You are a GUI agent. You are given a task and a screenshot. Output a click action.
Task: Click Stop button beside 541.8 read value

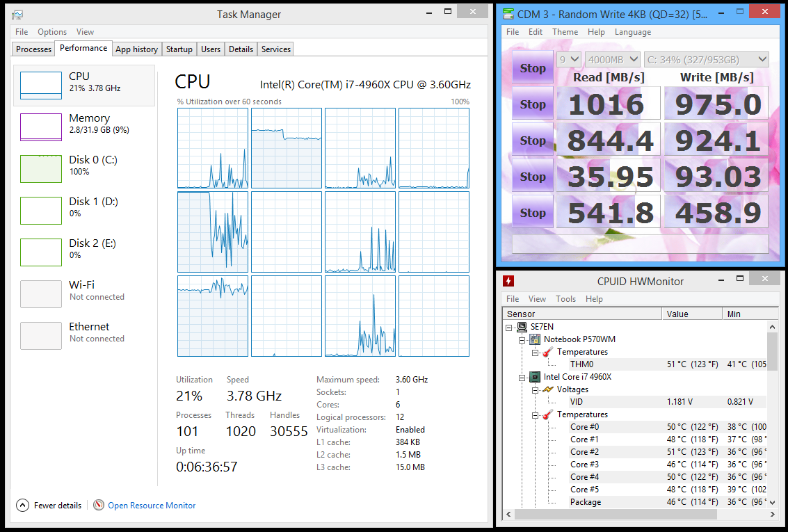[x=533, y=213]
